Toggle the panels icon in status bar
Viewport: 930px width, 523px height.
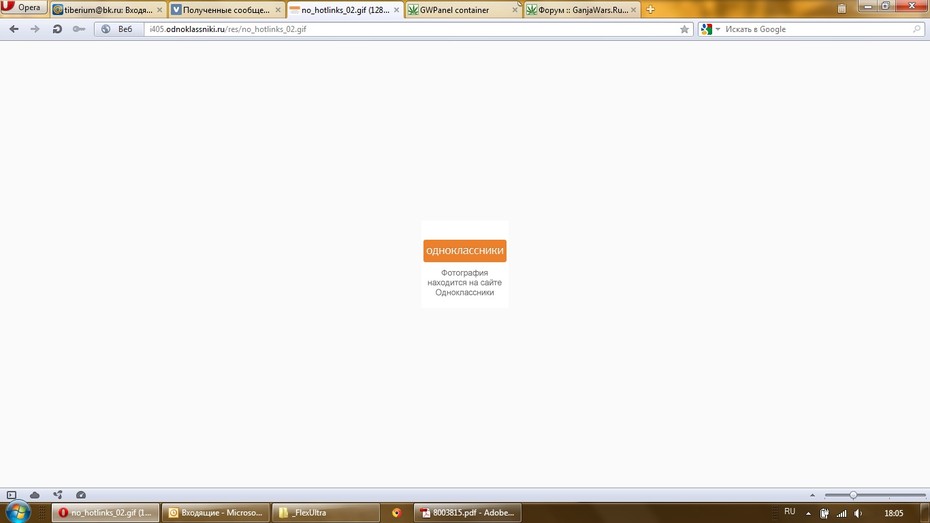(x=11, y=495)
